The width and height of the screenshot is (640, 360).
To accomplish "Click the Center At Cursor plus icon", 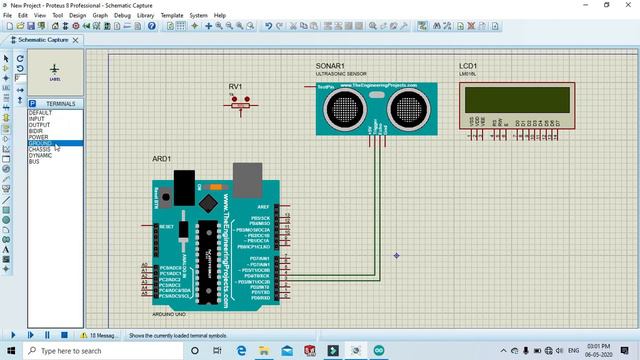I will click(x=209, y=26).
